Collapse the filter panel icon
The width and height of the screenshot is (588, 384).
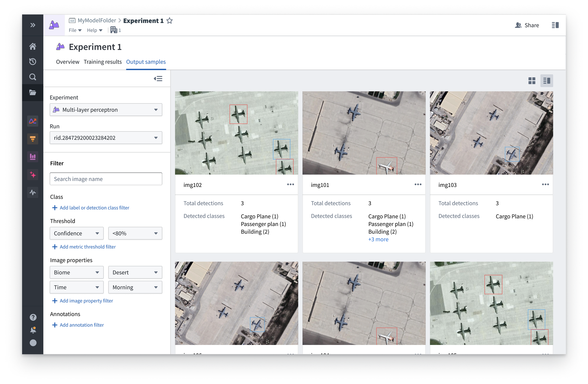158,79
